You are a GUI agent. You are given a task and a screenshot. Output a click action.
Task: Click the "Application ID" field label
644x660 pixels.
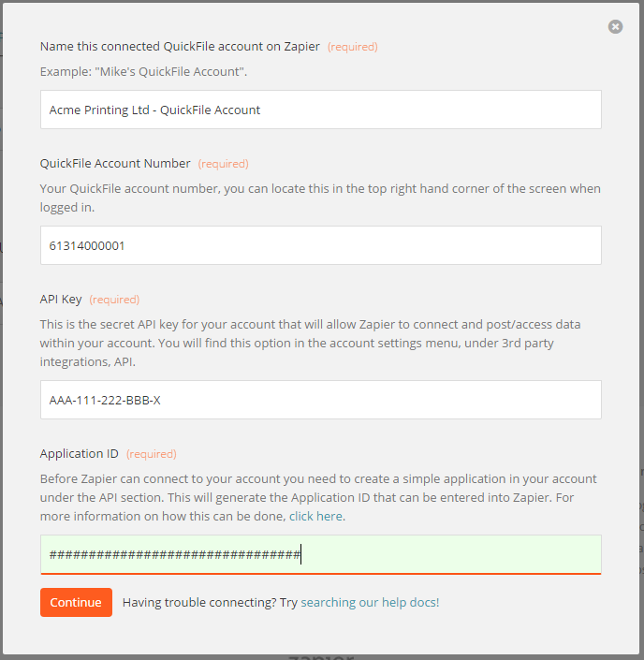[x=79, y=453]
